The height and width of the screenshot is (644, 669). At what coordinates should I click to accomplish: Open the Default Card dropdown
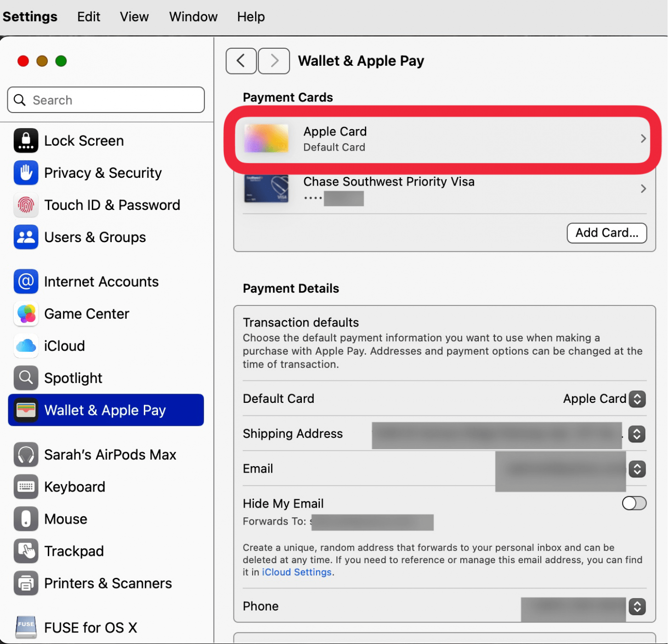tap(637, 399)
